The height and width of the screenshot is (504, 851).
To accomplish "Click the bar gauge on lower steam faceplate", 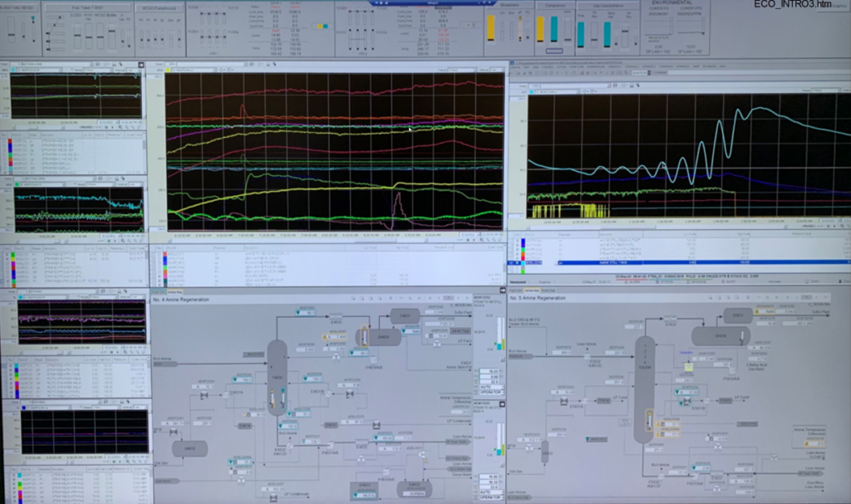I will coord(499,439).
